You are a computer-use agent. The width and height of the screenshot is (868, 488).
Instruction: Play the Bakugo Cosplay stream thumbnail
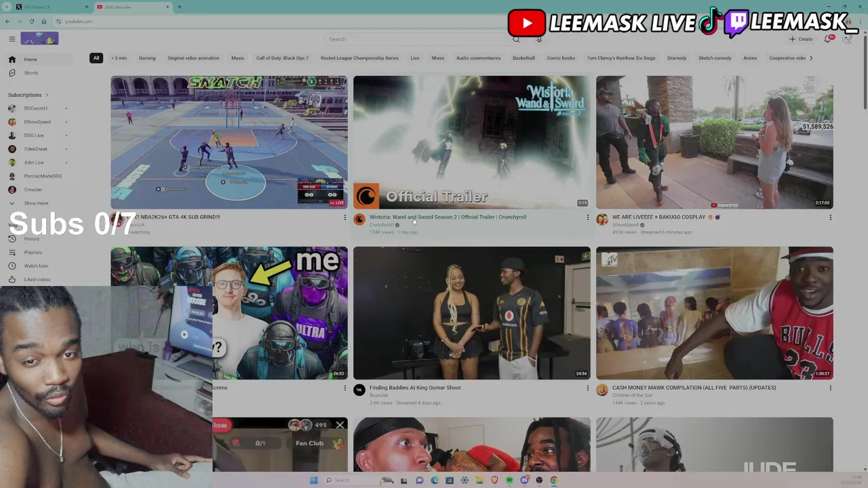pyautogui.click(x=715, y=142)
